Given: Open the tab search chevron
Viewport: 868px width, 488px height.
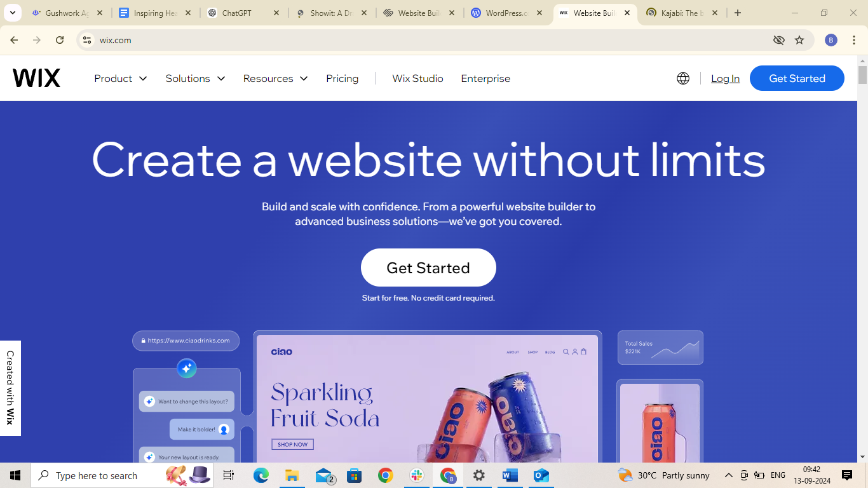Looking at the screenshot, I should coord(12,13).
